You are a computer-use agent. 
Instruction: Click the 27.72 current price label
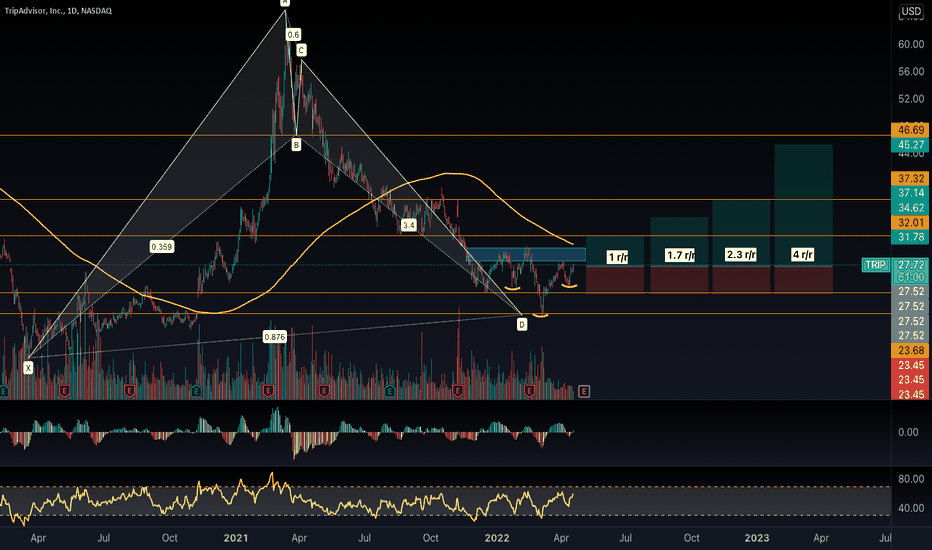pos(911,265)
